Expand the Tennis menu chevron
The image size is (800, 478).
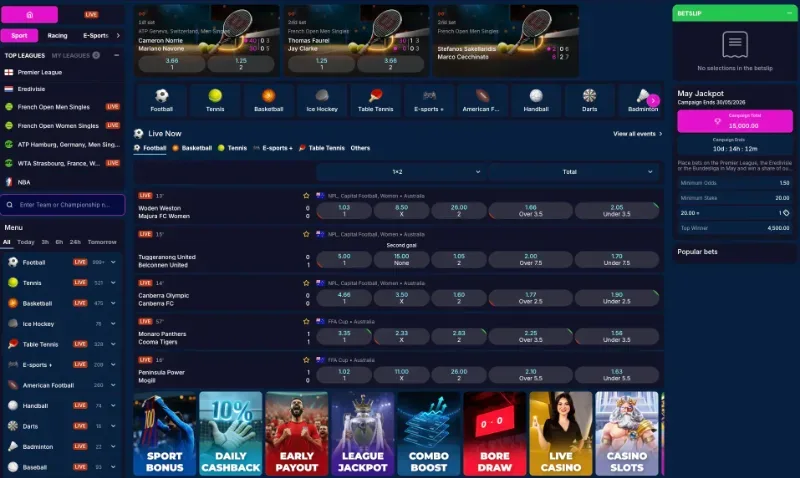click(x=113, y=283)
